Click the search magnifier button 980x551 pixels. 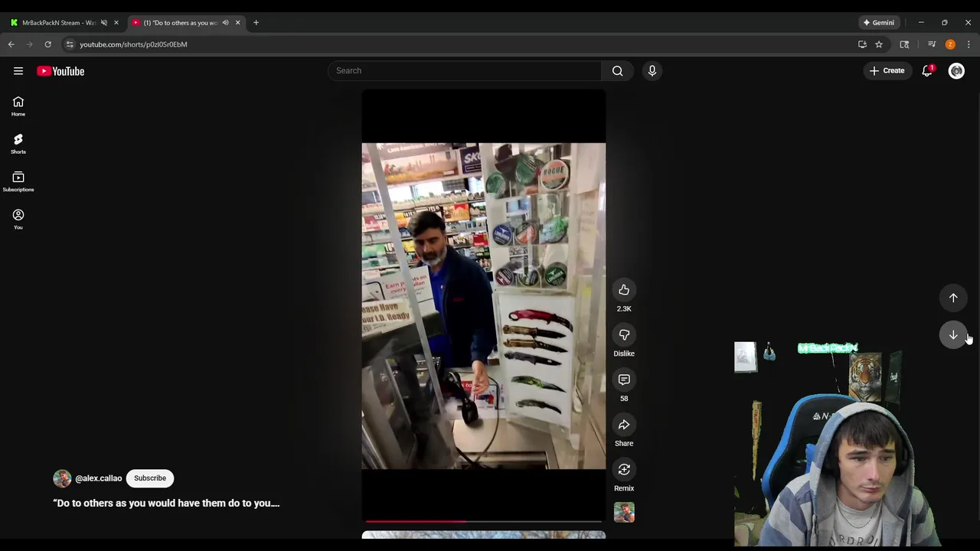618,70
